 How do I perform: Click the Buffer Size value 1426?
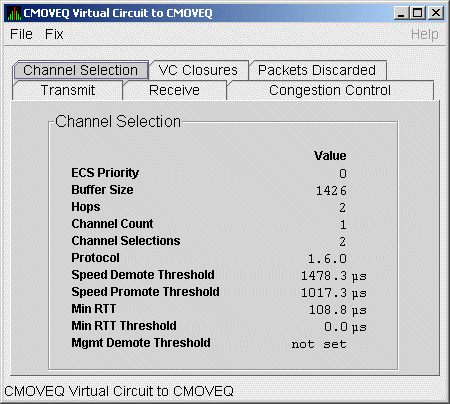[x=331, y=191]
